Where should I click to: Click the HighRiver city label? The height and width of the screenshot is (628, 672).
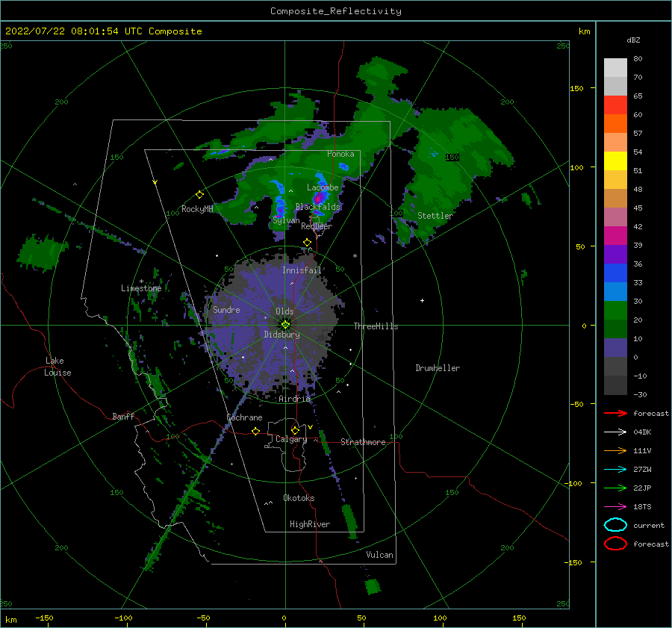(x=310, y=524)
